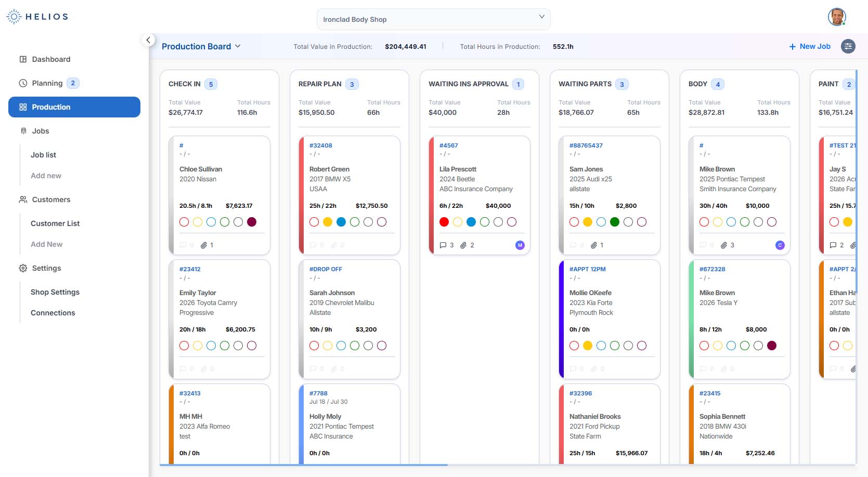The width and height of the screenshot is (868, 477).
Task: Toggle red status circle on Chloe Sullivan card
Action: (184, 222)
